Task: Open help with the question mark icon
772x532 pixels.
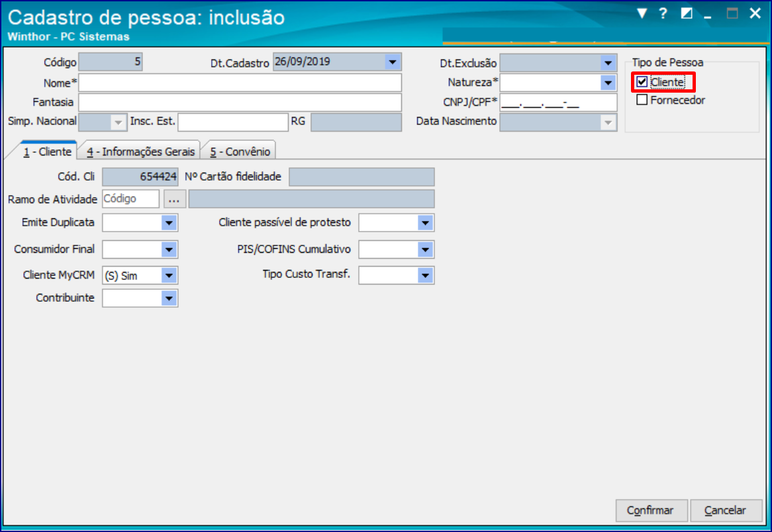Action: [663, 13]
